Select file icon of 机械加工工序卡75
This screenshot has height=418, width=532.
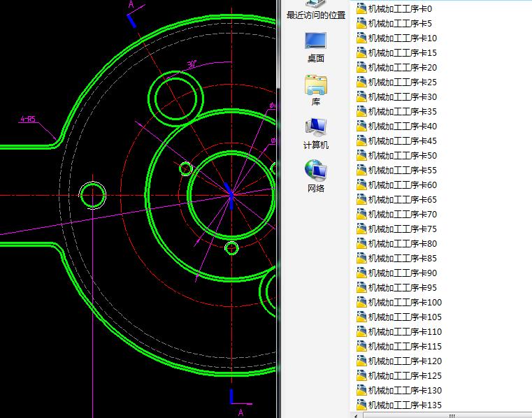tap(361, 229)
